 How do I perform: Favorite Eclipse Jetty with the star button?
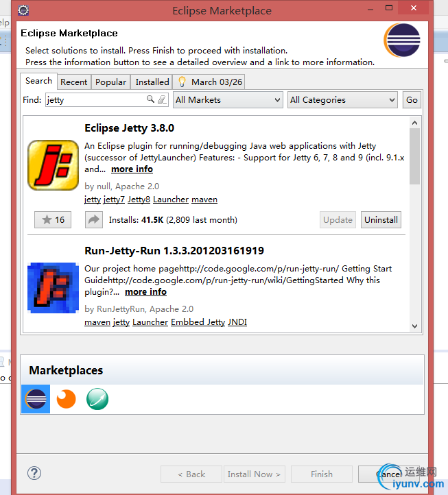tap(53, 219)
